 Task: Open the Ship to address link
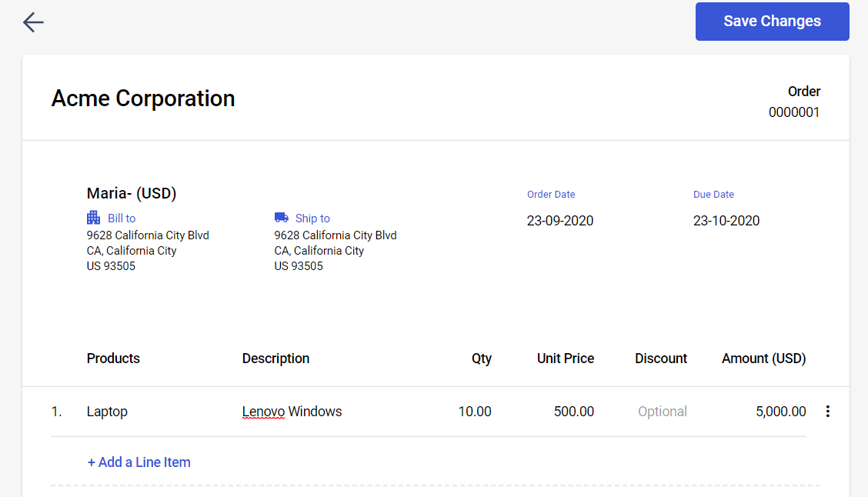click(312, 218)
